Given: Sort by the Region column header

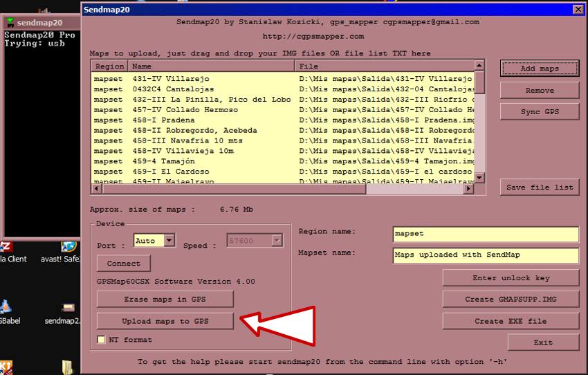Looking at the screenshot, I should (x=109, y=66).
